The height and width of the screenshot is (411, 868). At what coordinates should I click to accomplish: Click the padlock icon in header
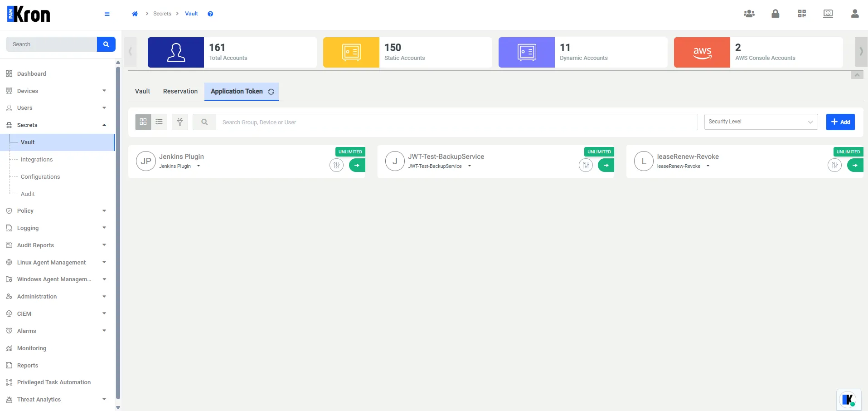click(x=776, y=14)
